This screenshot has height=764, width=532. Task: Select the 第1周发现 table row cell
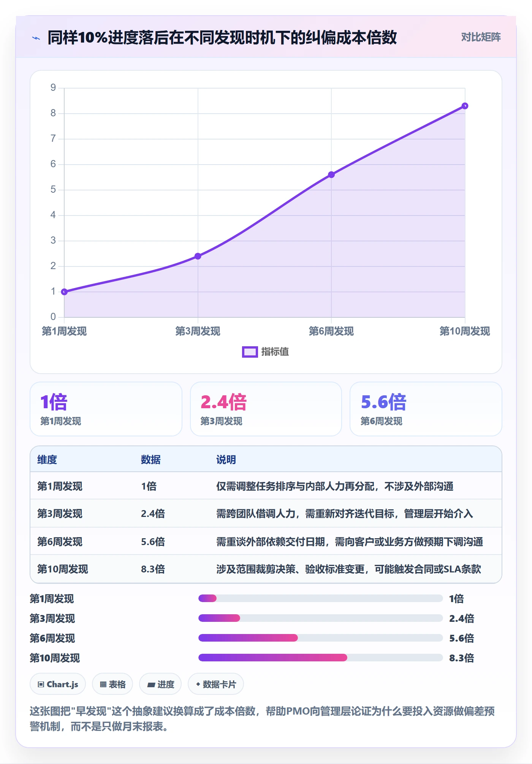click(60, 486)
